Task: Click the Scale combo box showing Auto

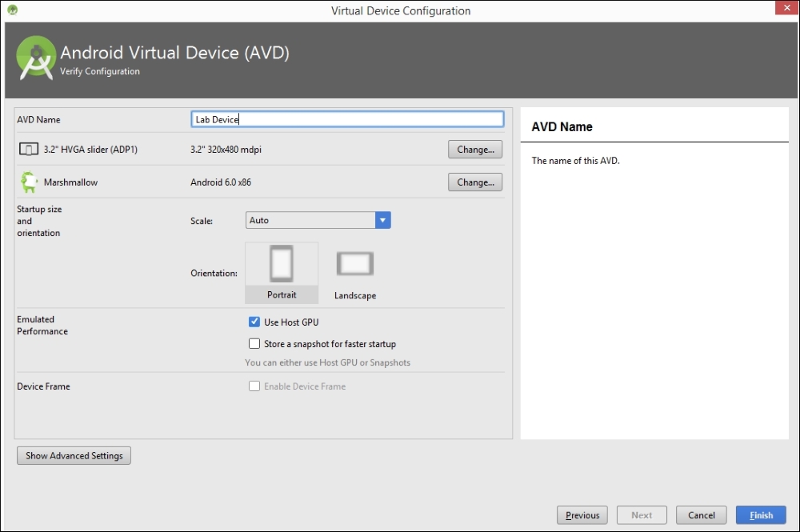Action: tap(310, 220)
